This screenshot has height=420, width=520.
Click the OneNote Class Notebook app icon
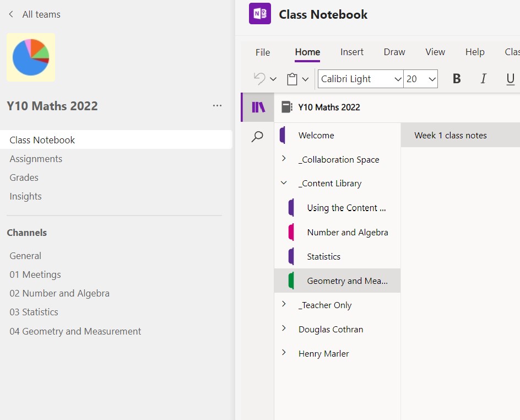[260, 14]
